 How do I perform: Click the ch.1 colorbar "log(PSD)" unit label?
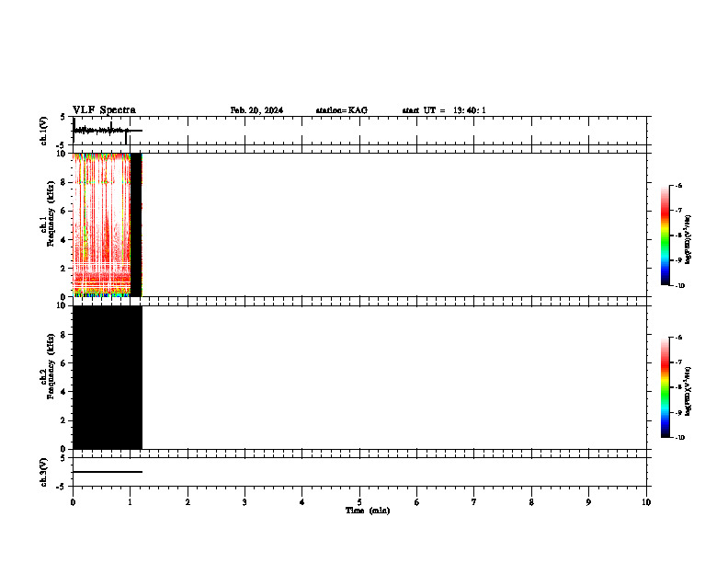(688, 239)
